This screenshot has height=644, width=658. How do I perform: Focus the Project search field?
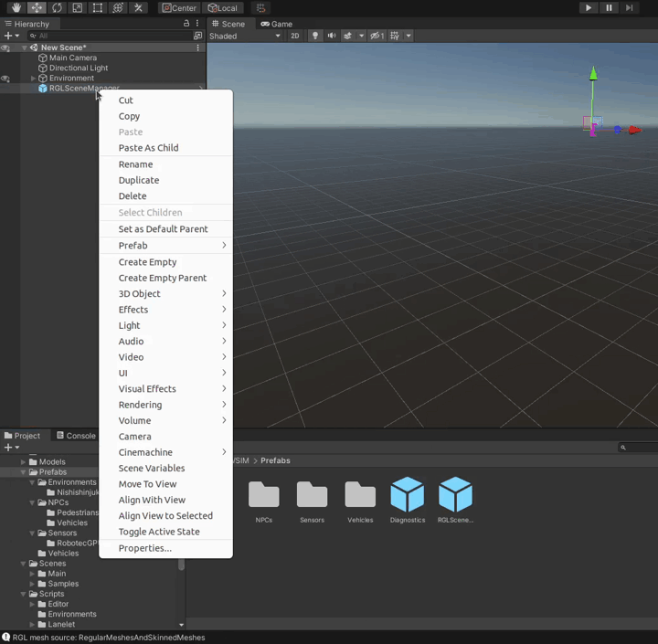coord(638,448)
